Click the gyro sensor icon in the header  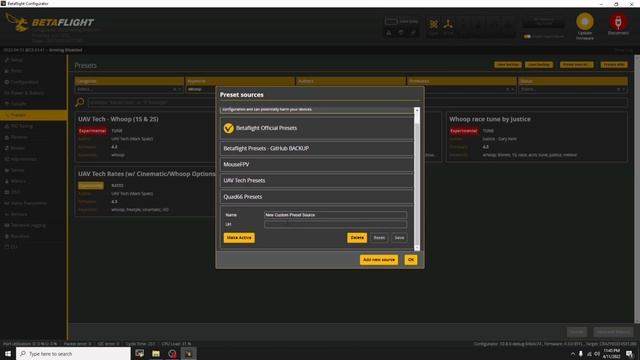click(433, 24)
